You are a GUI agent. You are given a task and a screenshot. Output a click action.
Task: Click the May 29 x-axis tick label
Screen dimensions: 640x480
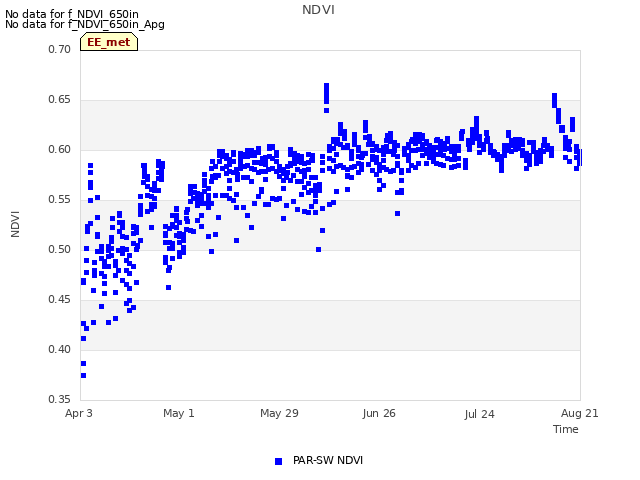[x=279, y=413]
